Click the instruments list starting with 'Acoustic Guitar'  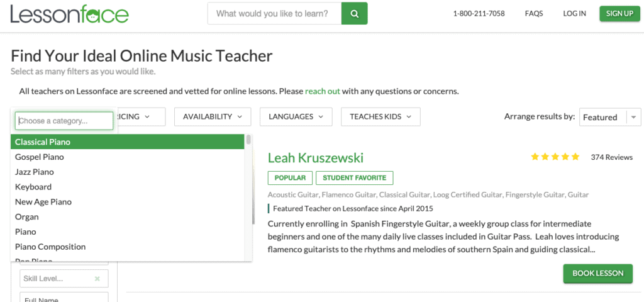coord(428,195)
